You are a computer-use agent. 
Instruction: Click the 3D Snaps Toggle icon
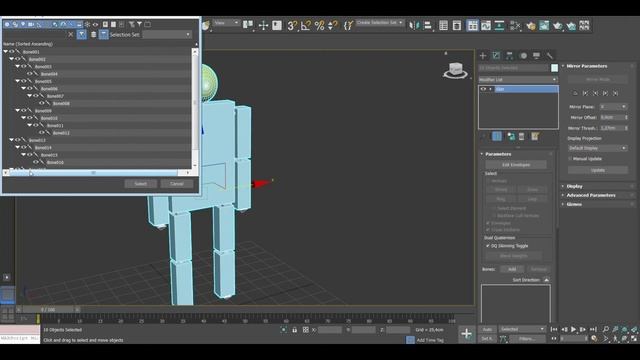[x=292, y=26]
